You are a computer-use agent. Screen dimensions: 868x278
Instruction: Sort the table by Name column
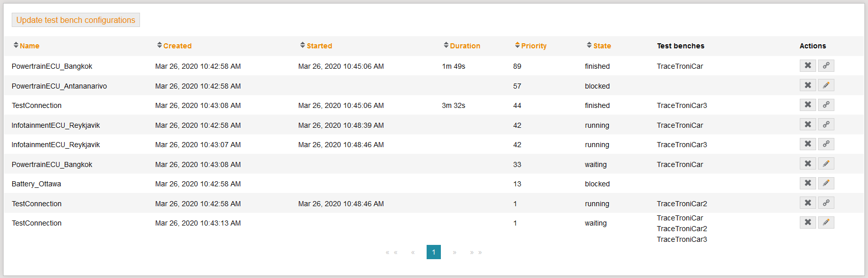click(x=29, y=46)
